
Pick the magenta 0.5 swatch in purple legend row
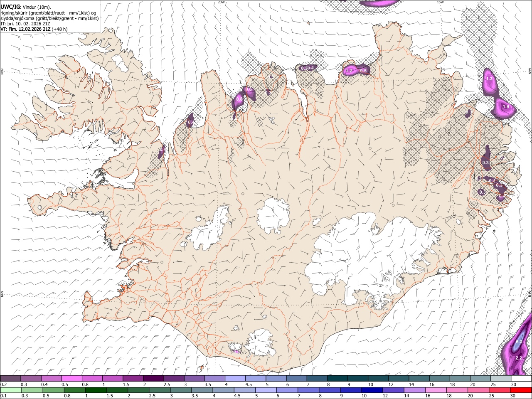pyautogui.click(x=72, y=379)
